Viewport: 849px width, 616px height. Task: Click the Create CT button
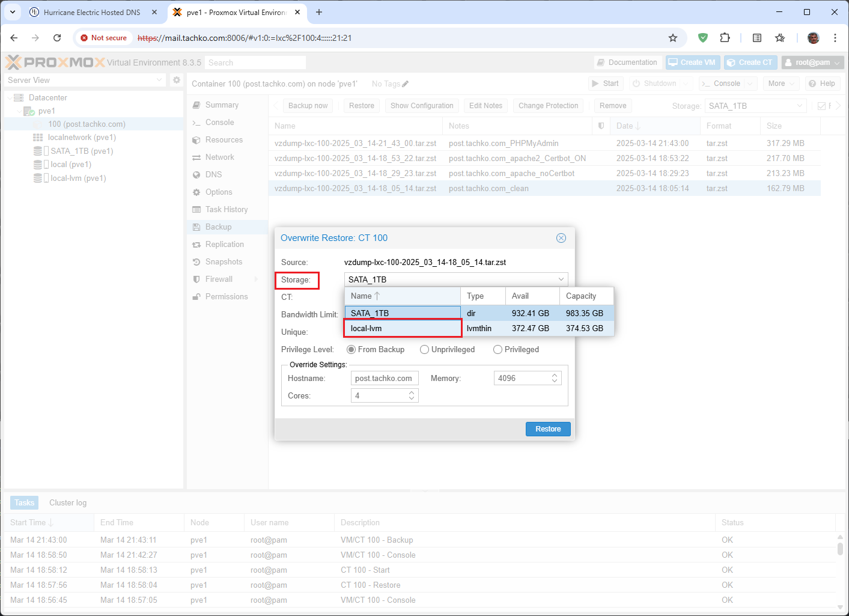coord(750,63)
